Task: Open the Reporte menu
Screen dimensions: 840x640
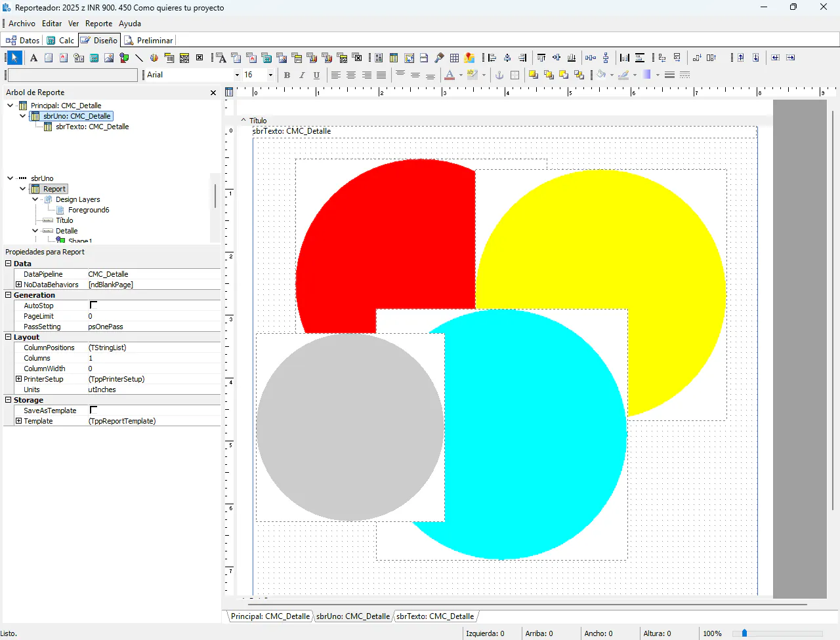Action: point(98,24)
